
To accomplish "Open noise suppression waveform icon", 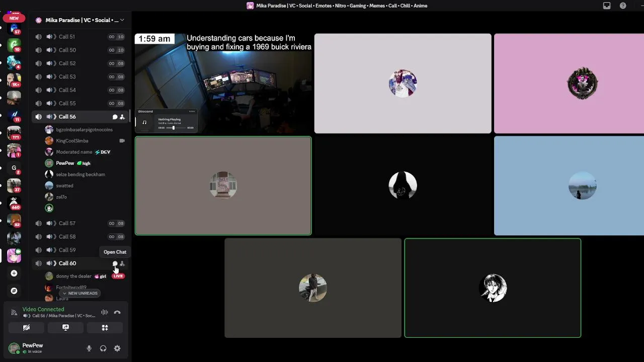I will tap(104, 312).
